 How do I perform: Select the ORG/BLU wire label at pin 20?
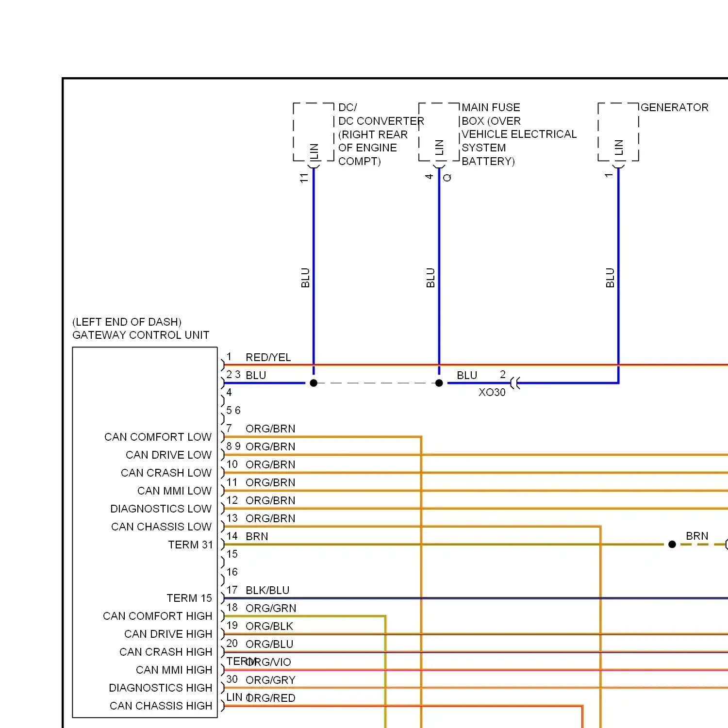click(269, 644)
